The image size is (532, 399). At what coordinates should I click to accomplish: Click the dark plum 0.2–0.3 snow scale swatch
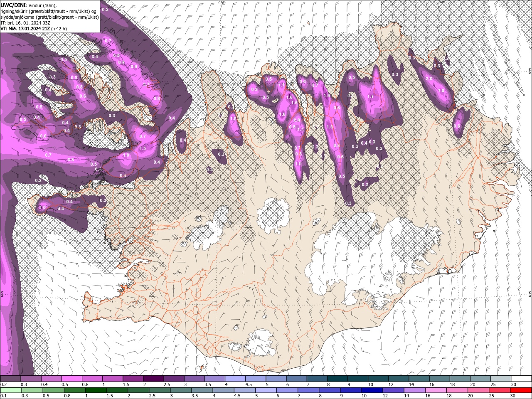[x=10, y=379]
